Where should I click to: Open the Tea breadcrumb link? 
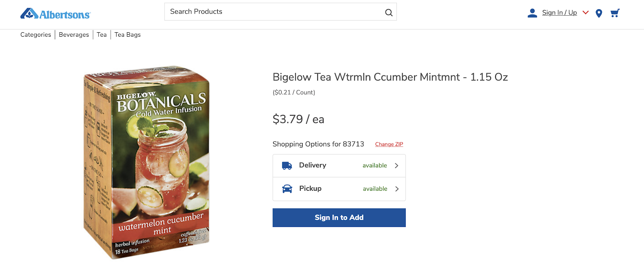[x=102, y=35]
